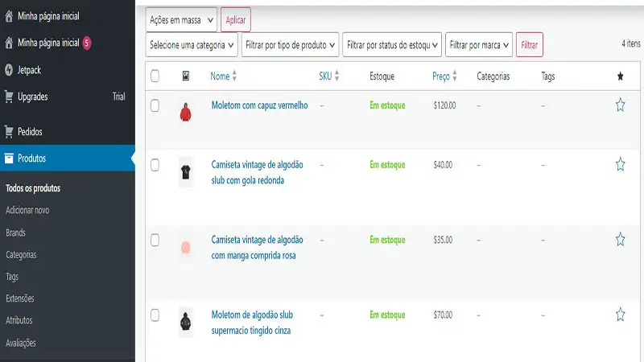The image size is (644, 362).
Task: Go to Adicionar novo in Produtos menu
Action: pos(27,210)
